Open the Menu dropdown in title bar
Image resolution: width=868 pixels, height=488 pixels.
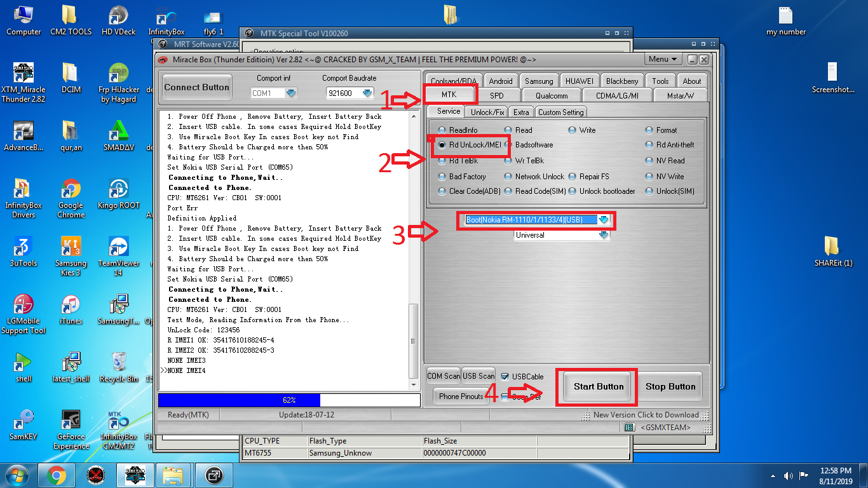click(x=663, y=59)
